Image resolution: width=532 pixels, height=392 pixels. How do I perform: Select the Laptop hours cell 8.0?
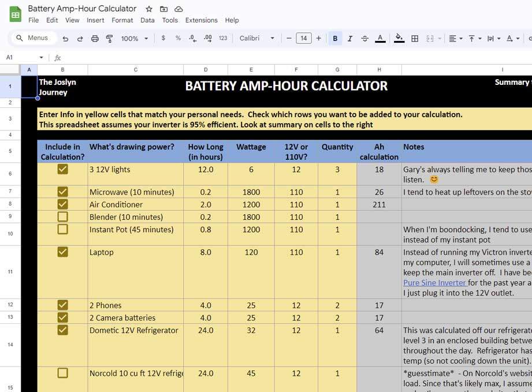click(x=206, y=272)
